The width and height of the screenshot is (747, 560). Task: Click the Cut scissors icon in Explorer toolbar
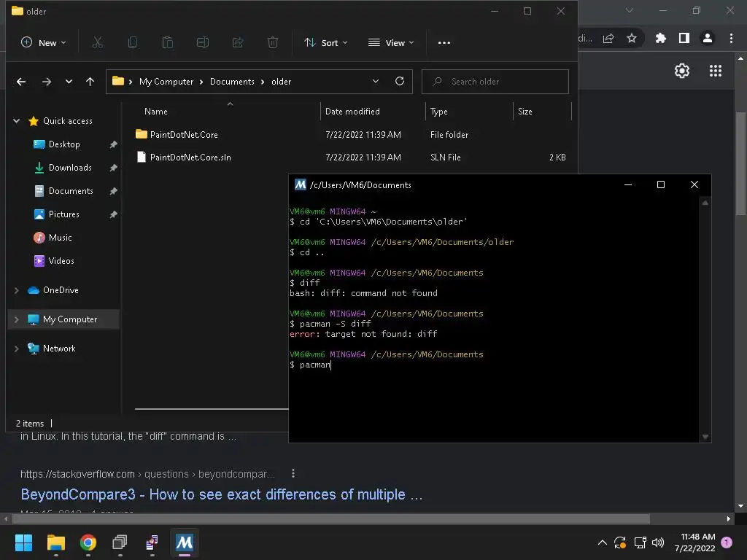point(97,43)
